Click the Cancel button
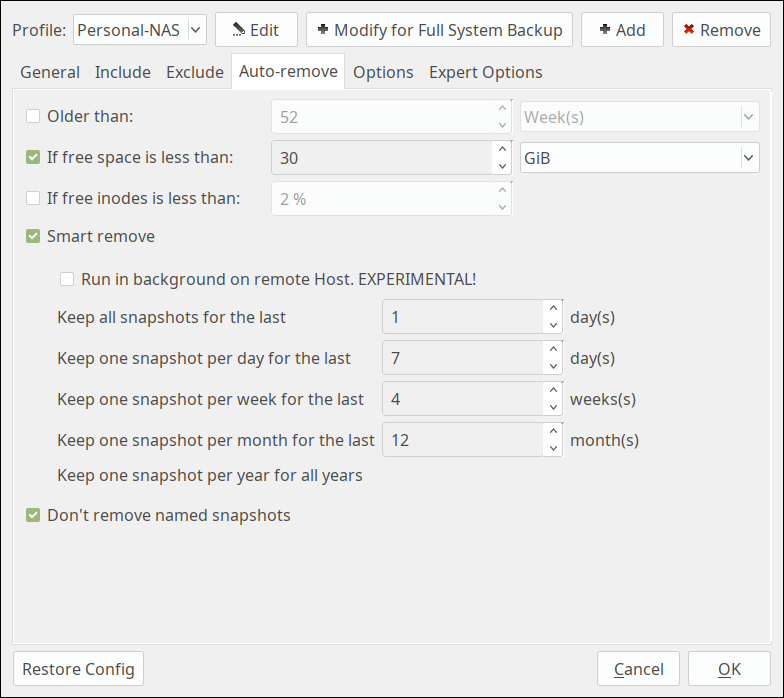Image resolution: width=784 pixels, height=698 pixels. (x=638, y=668)
